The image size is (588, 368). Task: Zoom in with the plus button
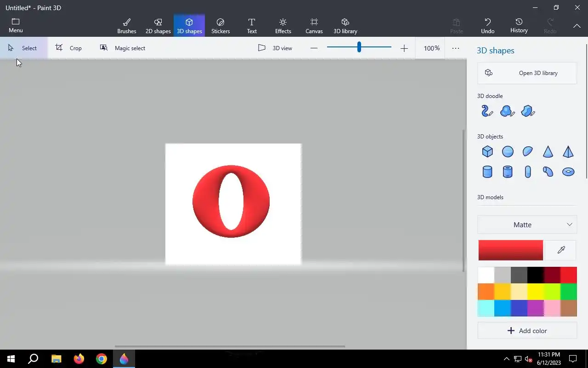404,48
